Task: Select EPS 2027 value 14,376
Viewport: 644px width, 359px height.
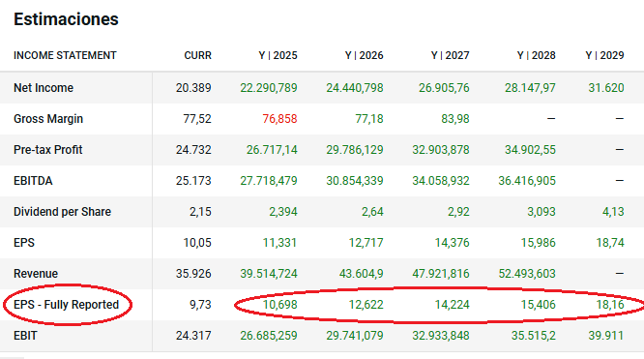Action: [x=452, y=243]
